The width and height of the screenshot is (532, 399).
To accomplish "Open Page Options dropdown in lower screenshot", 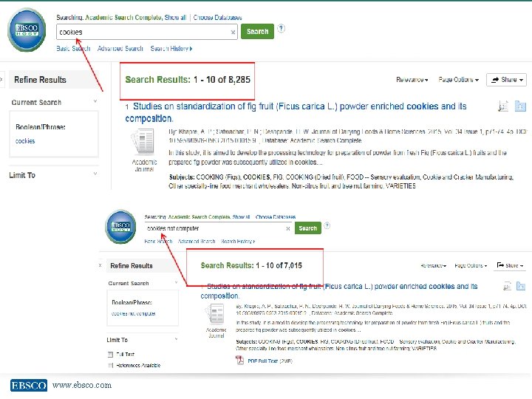I will click(471, 265).
